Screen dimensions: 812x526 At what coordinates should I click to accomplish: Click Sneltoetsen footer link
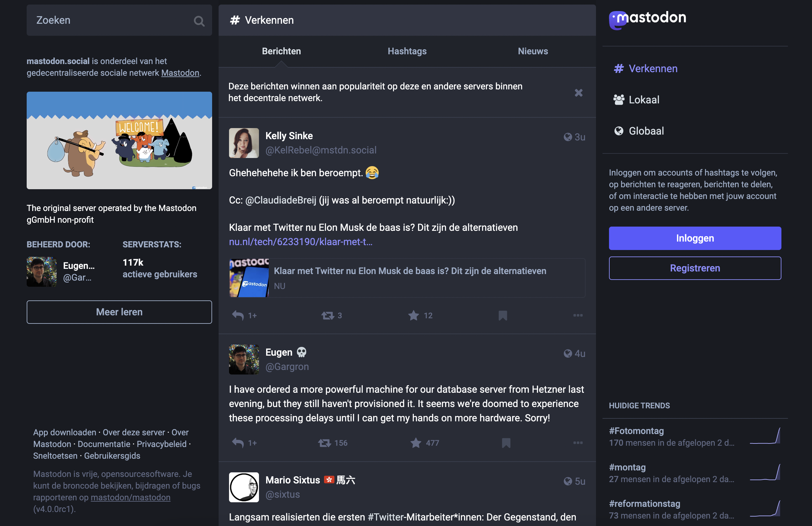pos(55,456)
